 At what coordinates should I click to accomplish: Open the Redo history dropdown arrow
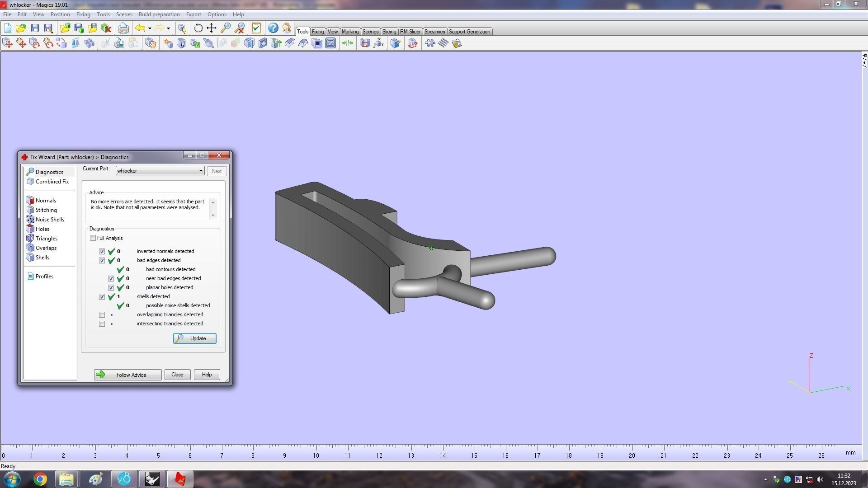pos(168,28)
